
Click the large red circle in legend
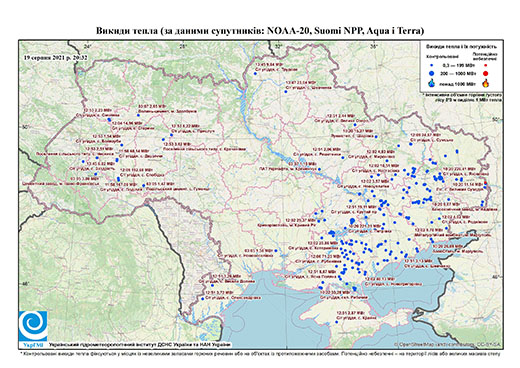tap(485, 73)
